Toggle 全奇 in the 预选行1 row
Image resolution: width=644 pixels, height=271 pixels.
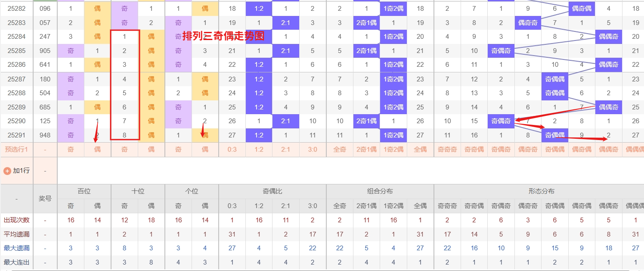[x=340, y=150]
